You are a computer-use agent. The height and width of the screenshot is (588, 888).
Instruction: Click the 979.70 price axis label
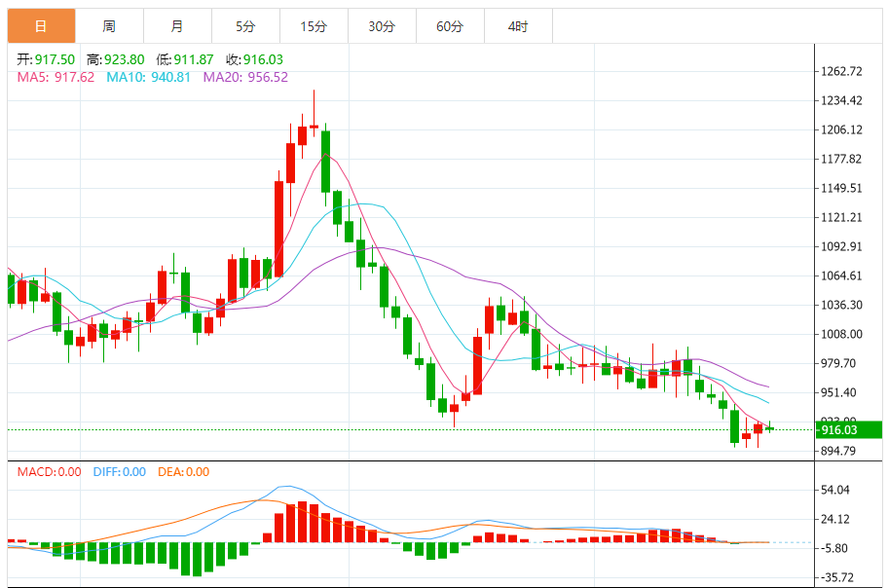pos(838,363)
